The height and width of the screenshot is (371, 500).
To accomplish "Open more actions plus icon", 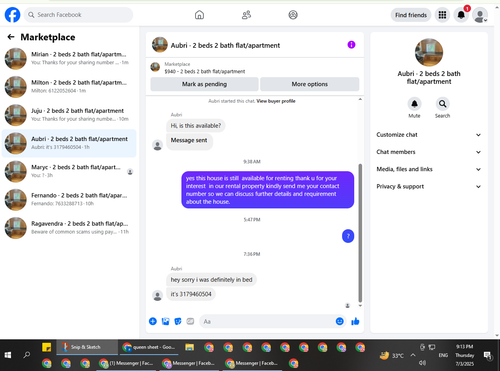I will pyautogui.click(x=153, y=321).
